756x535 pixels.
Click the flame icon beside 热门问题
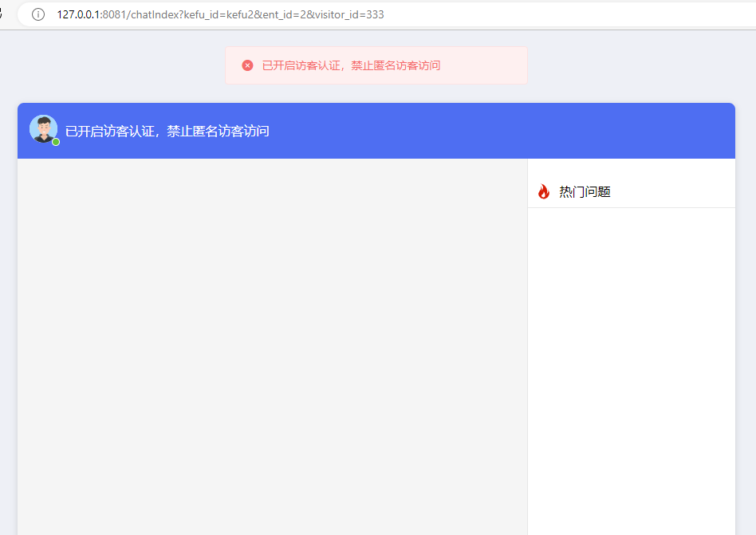point(544,191)
